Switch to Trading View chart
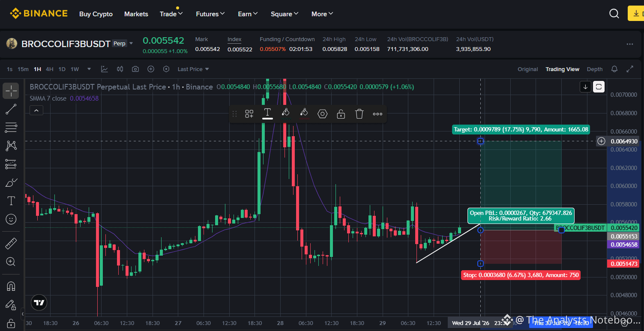The width and height of the screenshot is (644, 331). pos(562,69)
